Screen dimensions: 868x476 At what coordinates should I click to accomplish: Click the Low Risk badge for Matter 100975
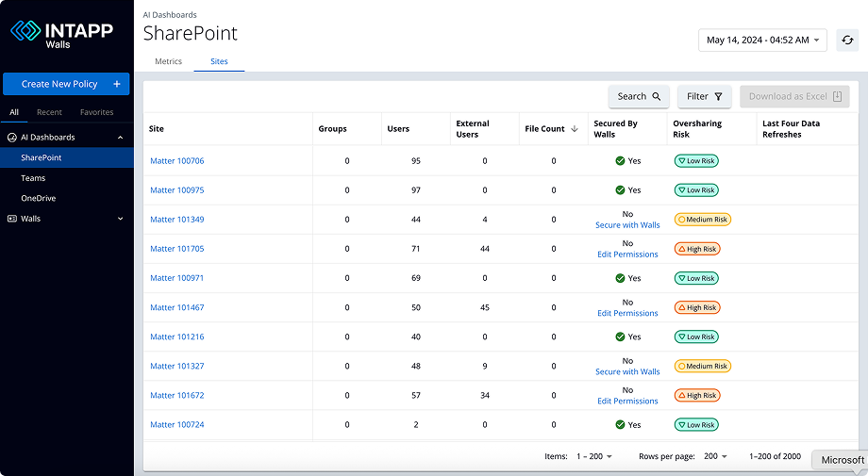[x=696, y=190]
